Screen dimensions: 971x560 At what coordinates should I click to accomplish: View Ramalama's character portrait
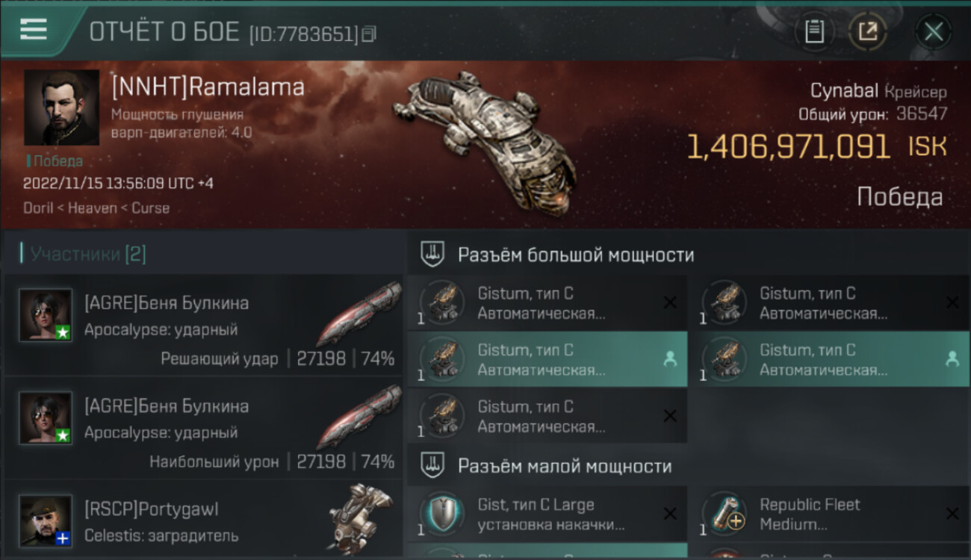62,108
